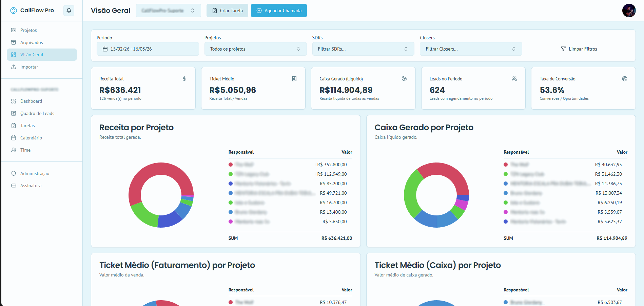Click red legend dot beside R$ 352.800,00
Image resolution: width=644 pixels, height=306 pixels.
click(231, 165)
